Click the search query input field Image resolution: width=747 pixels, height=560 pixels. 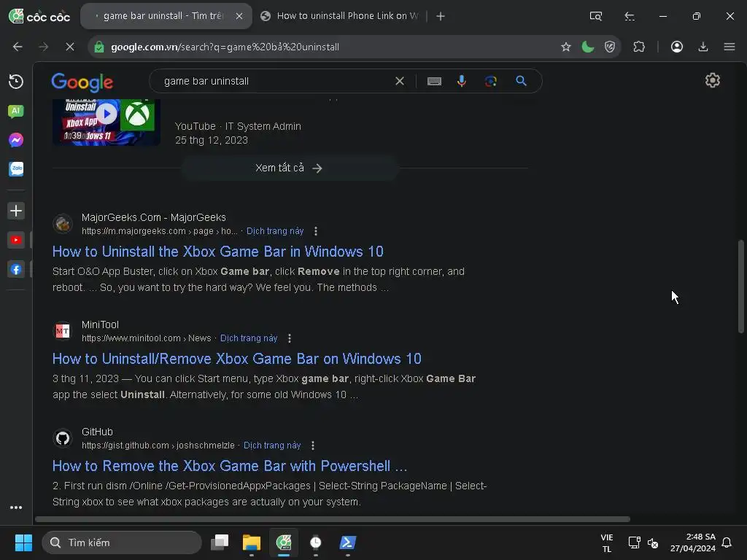point(276,82)
